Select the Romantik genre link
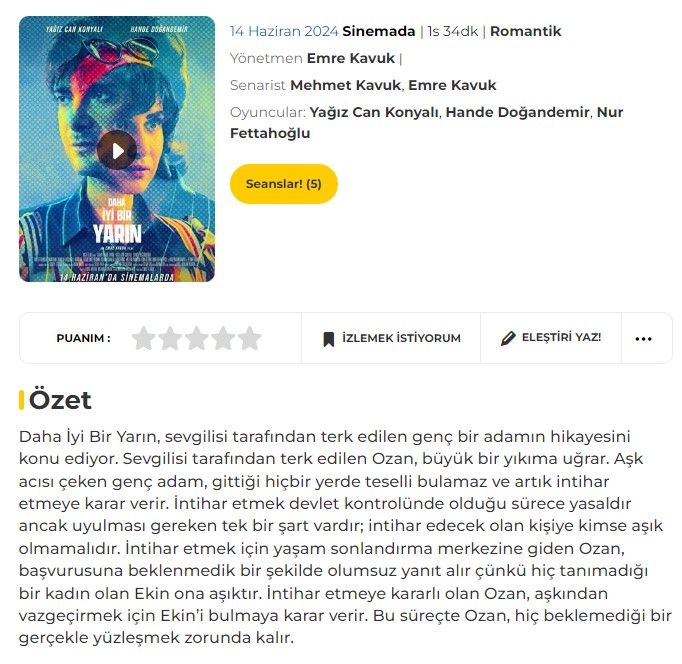682x664 pixels. pos(525,31)
